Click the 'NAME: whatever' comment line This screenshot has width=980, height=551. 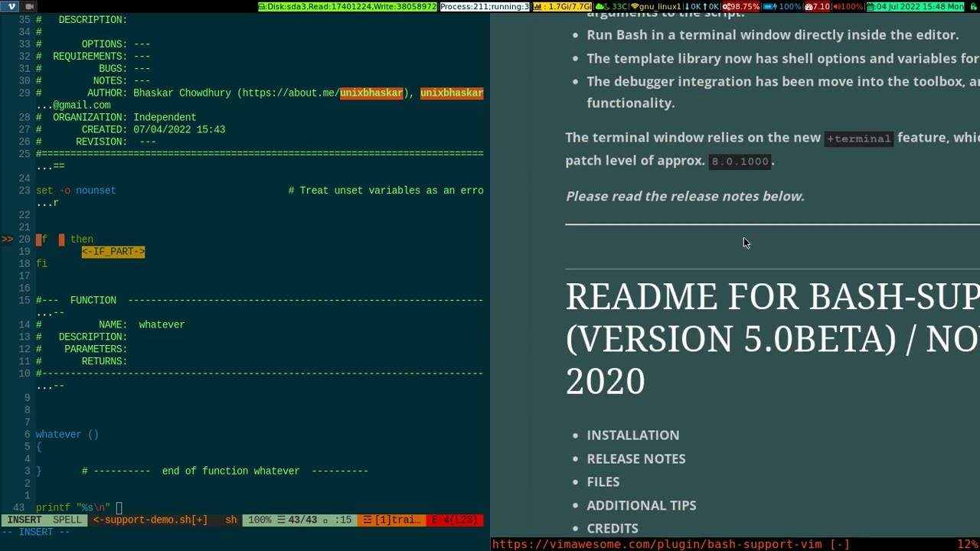pyautogui.click(x=110, y=324)
